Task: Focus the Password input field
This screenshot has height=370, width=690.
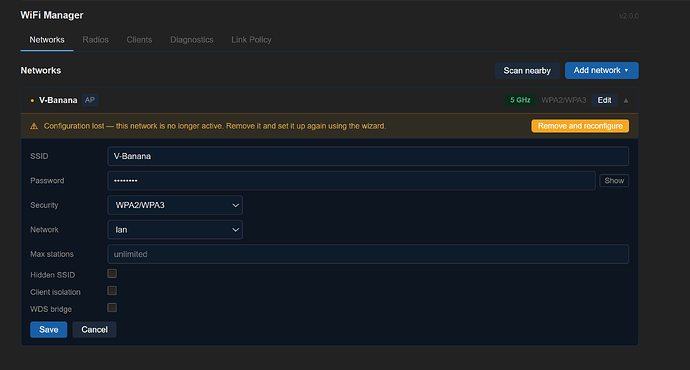Action: point(351,181)
